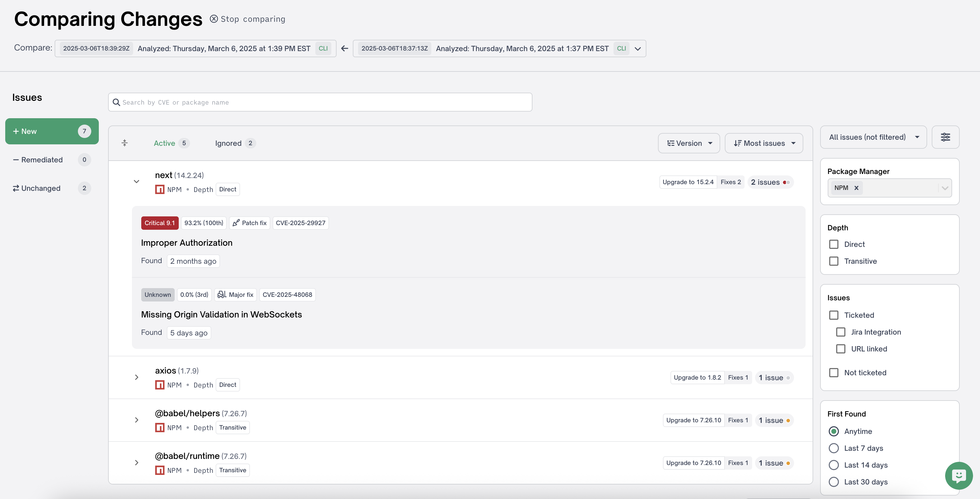Open the Most issues sort dropdown
This screenshot has height=499, width=980.
pos(764,143)
